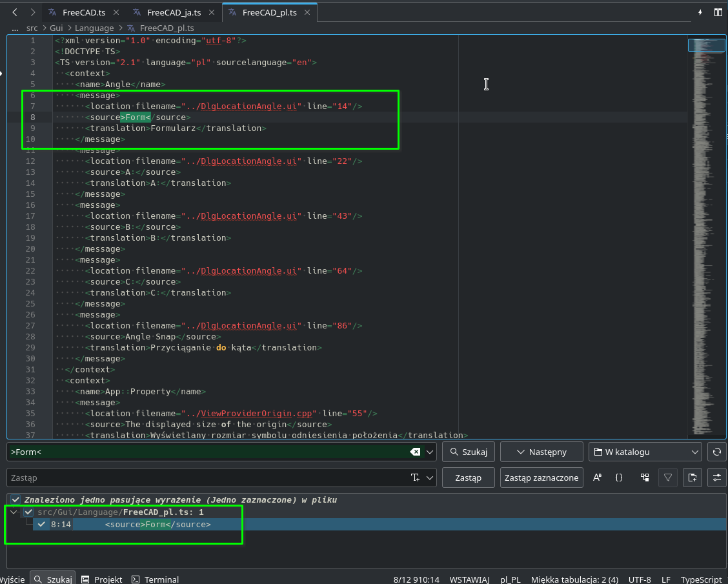The height and width of the screenshot is (584, 728).
Task: Click the lightning icon in the title bar
Action: [x=700, y=12]
